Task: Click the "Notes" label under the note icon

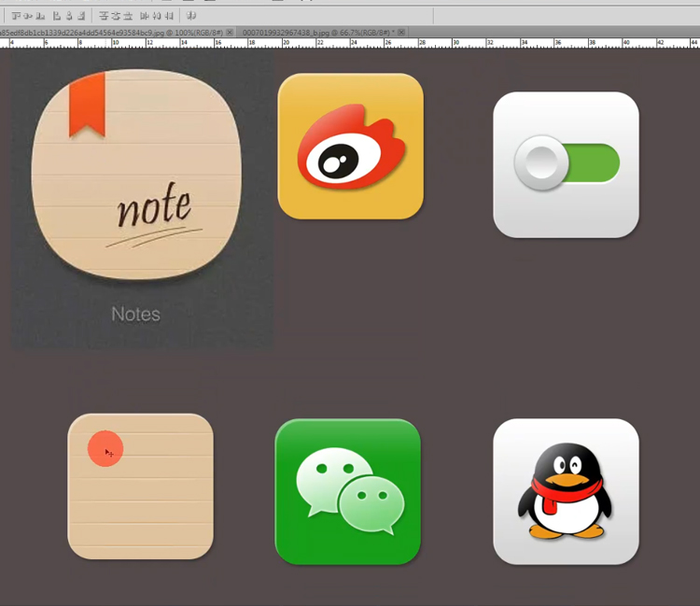Action: pos(135,314)
